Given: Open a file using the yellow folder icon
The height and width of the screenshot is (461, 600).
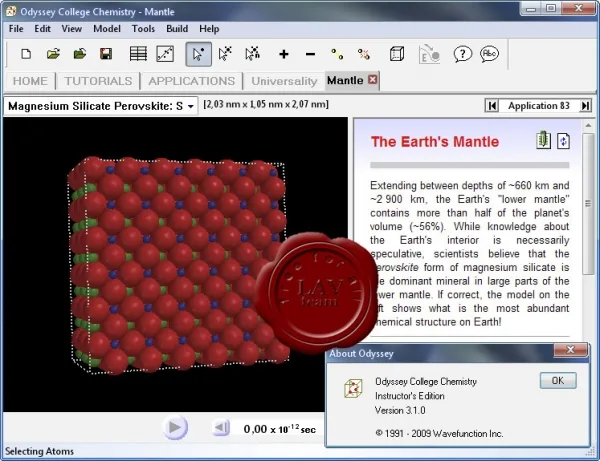Looking at the screenshot, I should coord(53,54).
